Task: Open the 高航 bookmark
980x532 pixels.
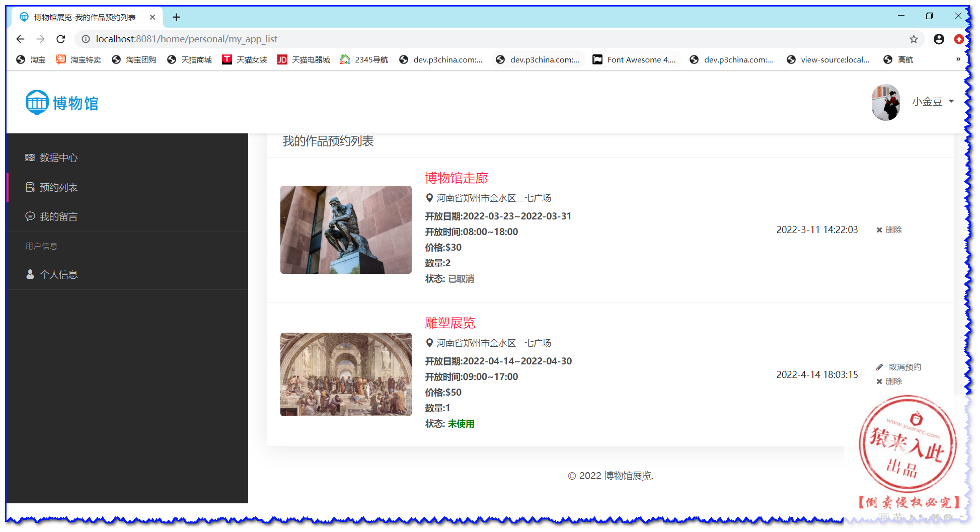Action: coord(898,59)
